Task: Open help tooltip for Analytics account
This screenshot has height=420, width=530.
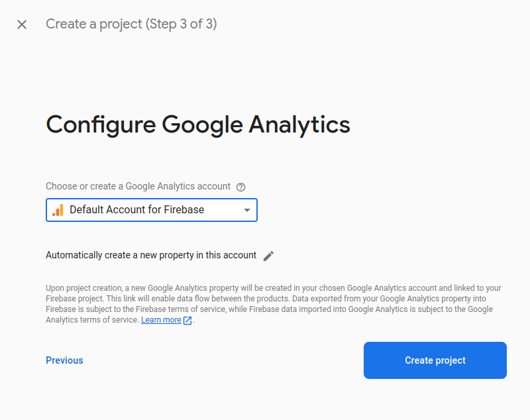Action: click(240, 187)
